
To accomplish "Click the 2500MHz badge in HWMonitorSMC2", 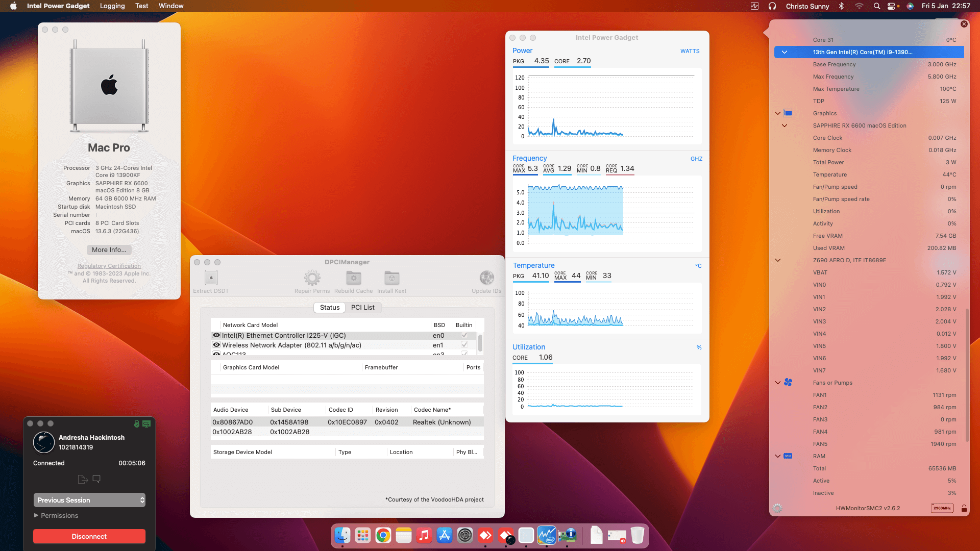I will pos(942,508).
